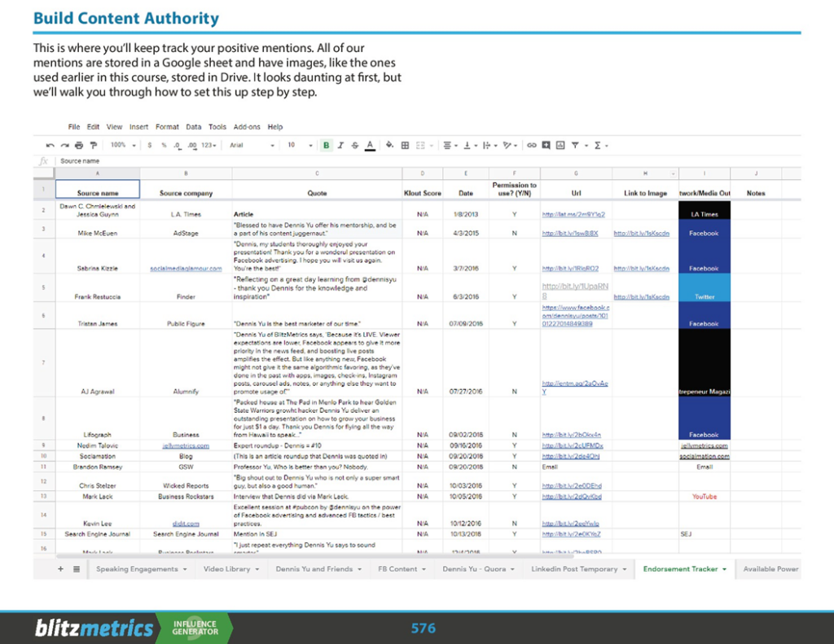Toggle bold formatting with the B icon
This screenshot has height=644, width=834.
pyautogui.click(x=326, y=145)
